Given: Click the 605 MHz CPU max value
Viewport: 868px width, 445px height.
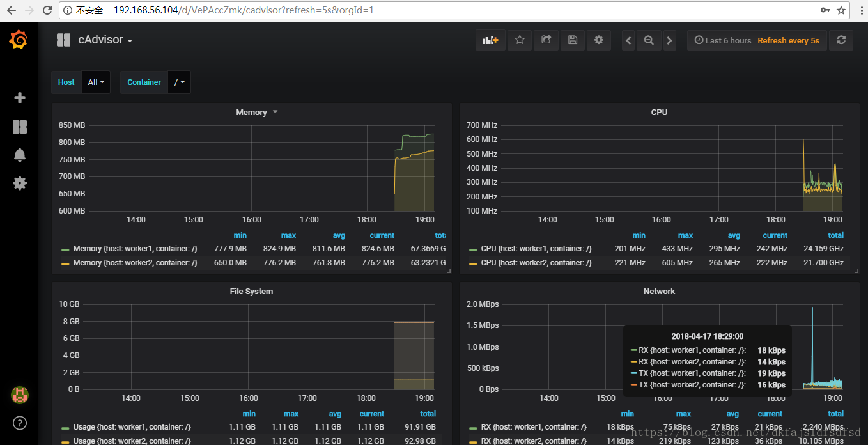Looking at the screenshot, I should [677, 263].
